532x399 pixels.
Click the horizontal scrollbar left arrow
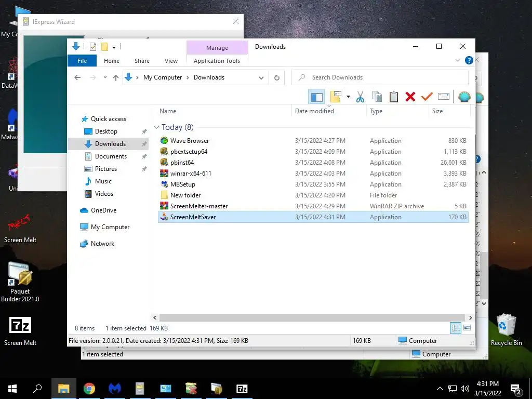(155, 317)
